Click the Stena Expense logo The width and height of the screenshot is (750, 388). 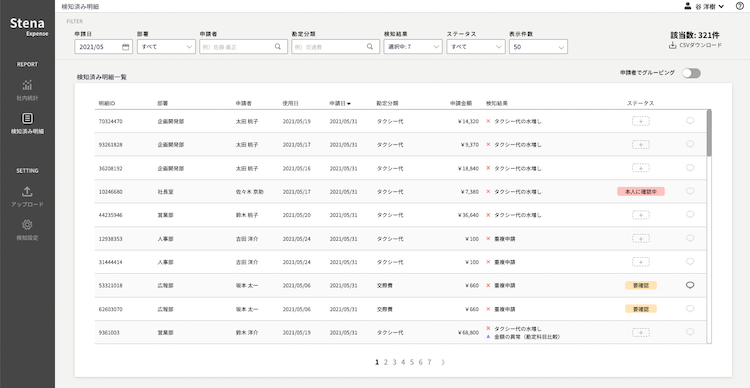pyautogui.click(x=28, y=26)
